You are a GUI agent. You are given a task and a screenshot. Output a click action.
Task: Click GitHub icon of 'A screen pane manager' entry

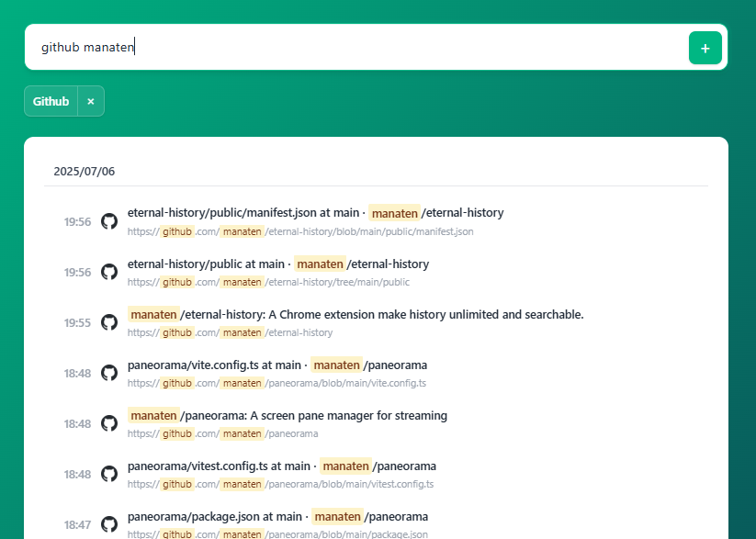coord(109,423)
